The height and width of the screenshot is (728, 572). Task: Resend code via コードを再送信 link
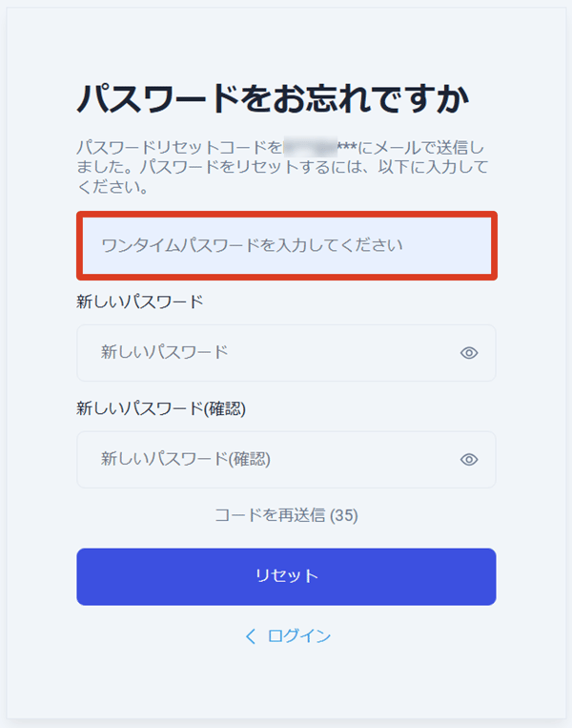(271, 515)
